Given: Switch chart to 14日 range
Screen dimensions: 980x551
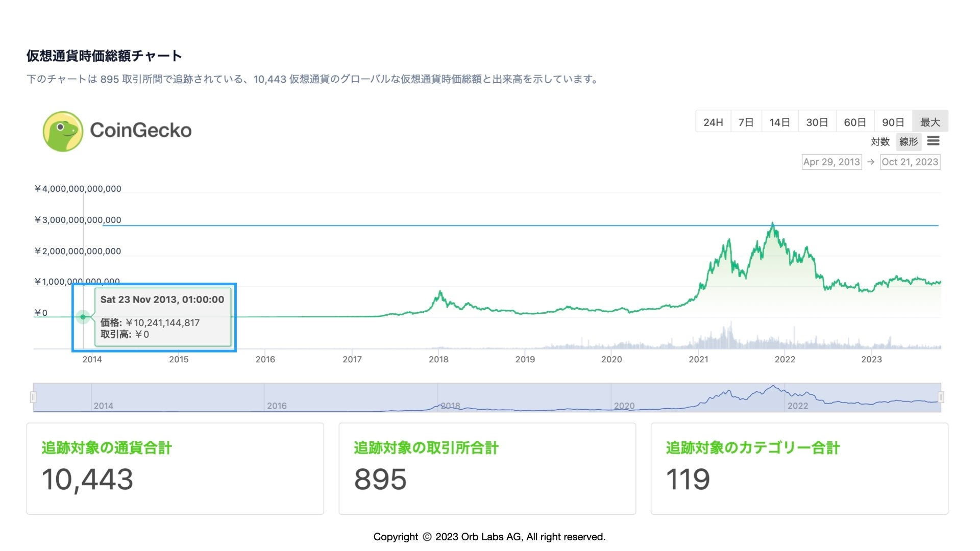Looking at the screenshot, I should [779, 122].
